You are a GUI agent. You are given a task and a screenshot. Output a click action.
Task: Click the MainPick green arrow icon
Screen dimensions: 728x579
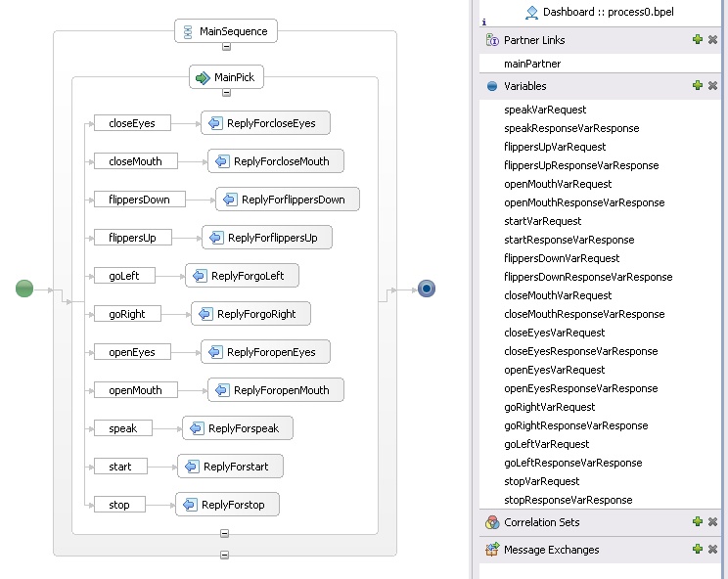[203, 77]
